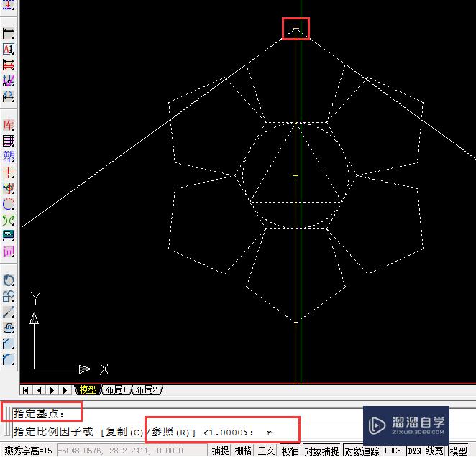Select the Rotate tool icon
Image resolution: width=476 pixels, height=457 pixels.
[9, 280]
